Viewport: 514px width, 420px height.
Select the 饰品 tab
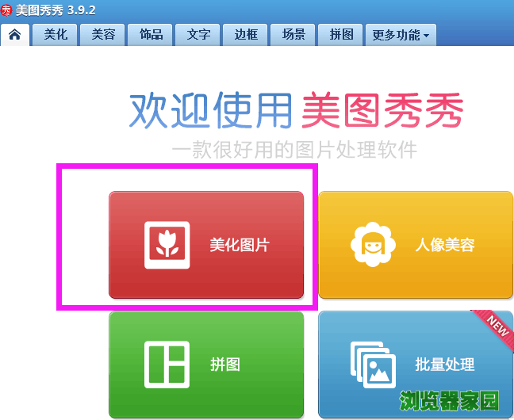150,34
